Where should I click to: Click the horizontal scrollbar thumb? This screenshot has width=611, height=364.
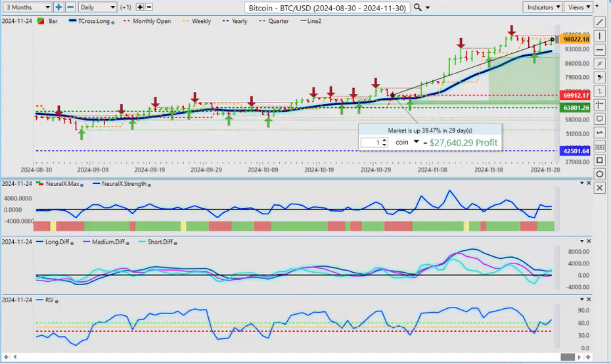pos(568,357)
